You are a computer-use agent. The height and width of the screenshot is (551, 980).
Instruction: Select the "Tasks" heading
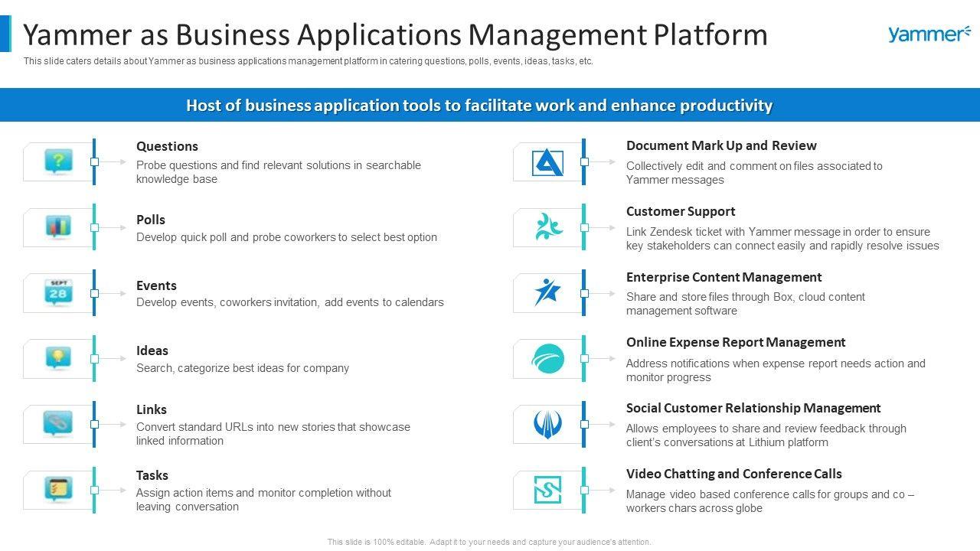click(152, 475)
